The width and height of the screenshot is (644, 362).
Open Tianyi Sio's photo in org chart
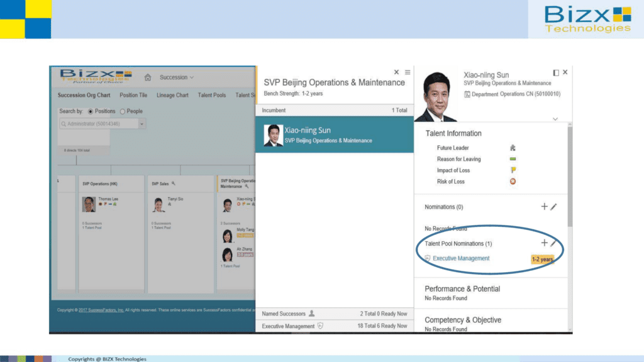pyautogui.click(x=158, y=204)
